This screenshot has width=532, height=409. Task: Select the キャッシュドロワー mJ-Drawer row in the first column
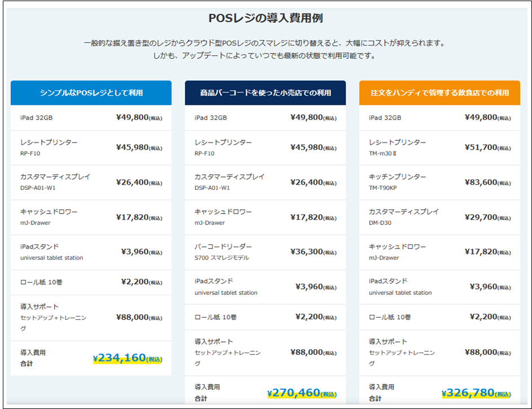click(x=90, y=217)
